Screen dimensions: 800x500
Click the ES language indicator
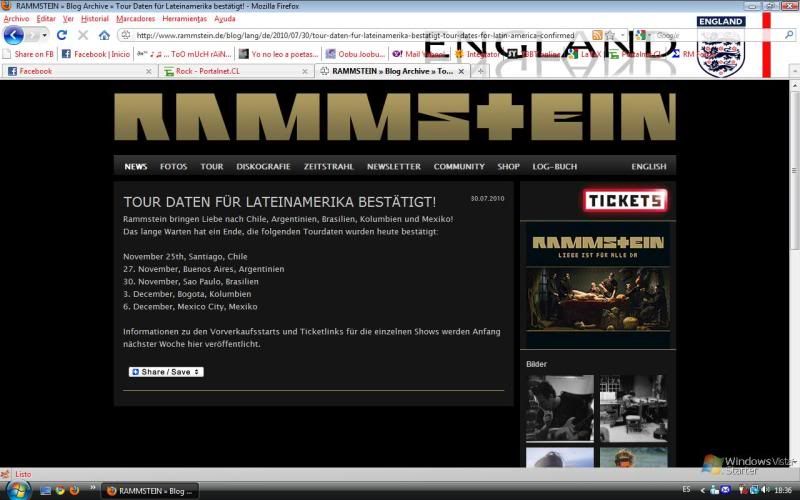pos(686,490)
